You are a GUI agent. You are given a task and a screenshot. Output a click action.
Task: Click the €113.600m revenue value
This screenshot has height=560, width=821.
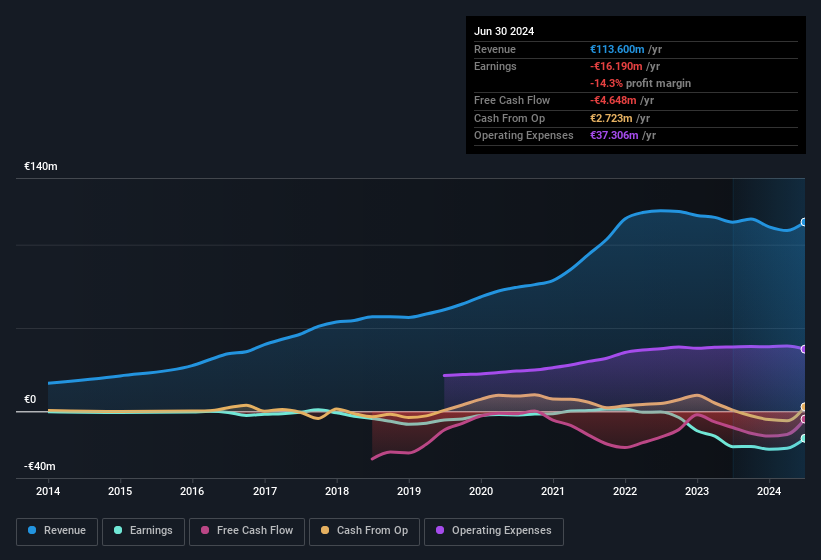[617, 49]
